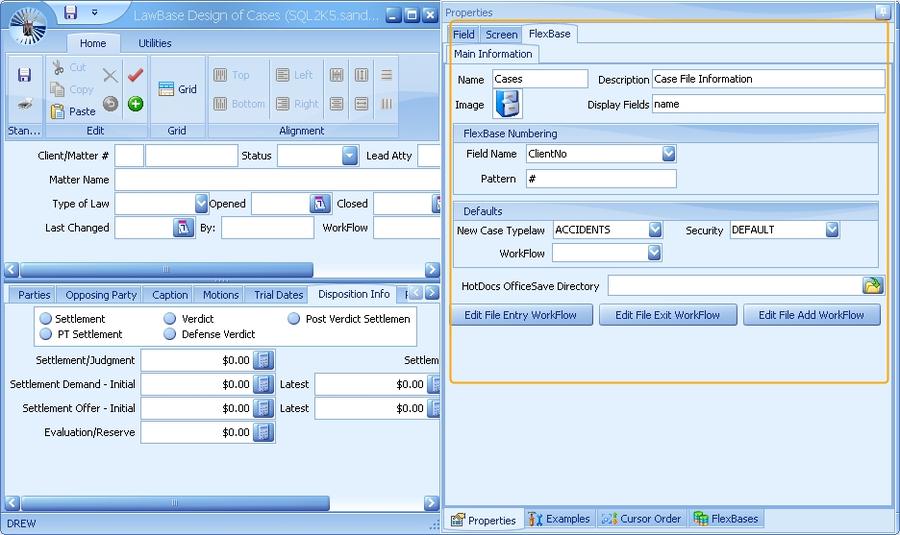
Task: Click the red checkmark icon
Action: point(135,75)
